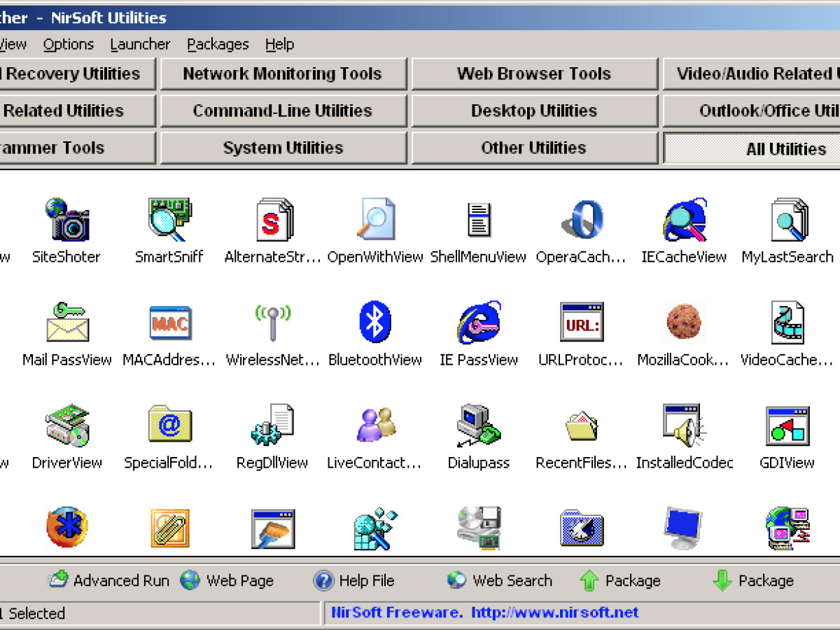Select the OpenWithView icon

click(x=375, y=219)
